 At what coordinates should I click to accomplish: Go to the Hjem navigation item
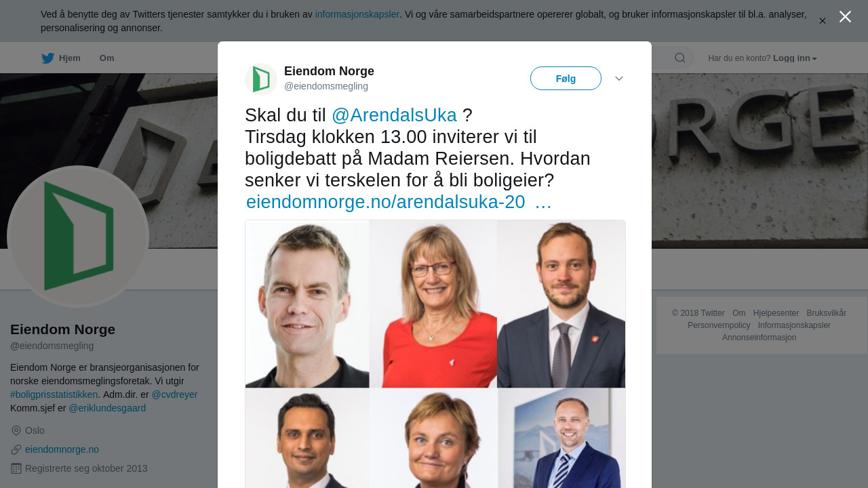click(x=69, y=58)
